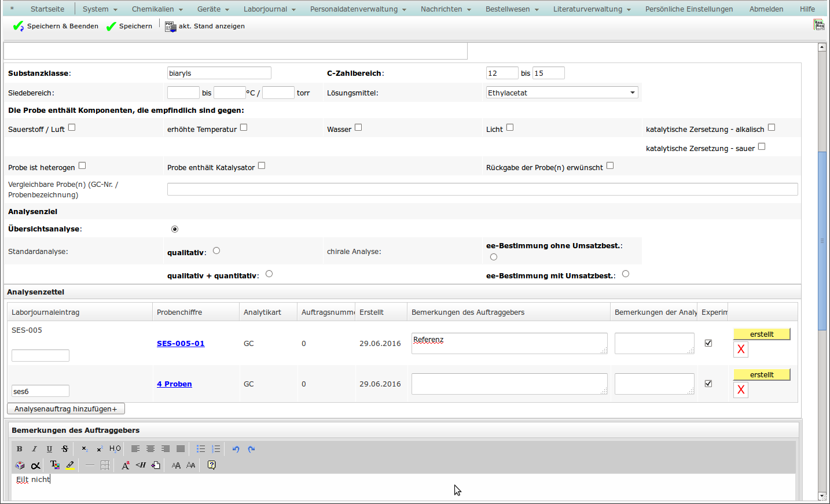Apply strikethrough formatting in the editor
The width and height of the screenshot is (830, 504).
(x=65, y=449)
